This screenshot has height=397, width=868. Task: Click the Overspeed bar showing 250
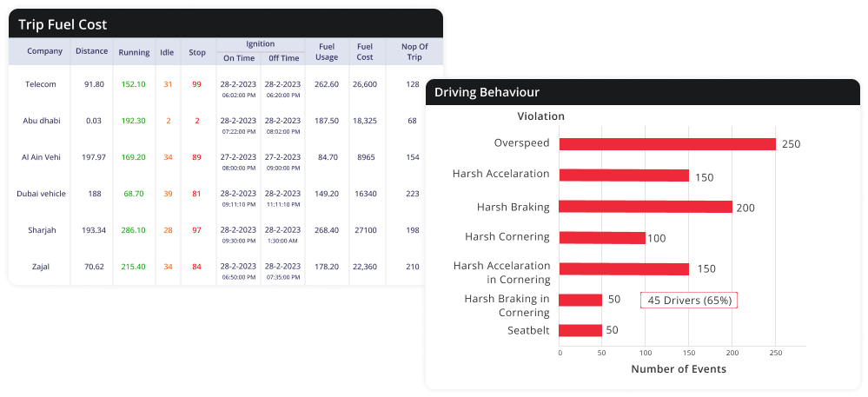[x=666, y=144]
